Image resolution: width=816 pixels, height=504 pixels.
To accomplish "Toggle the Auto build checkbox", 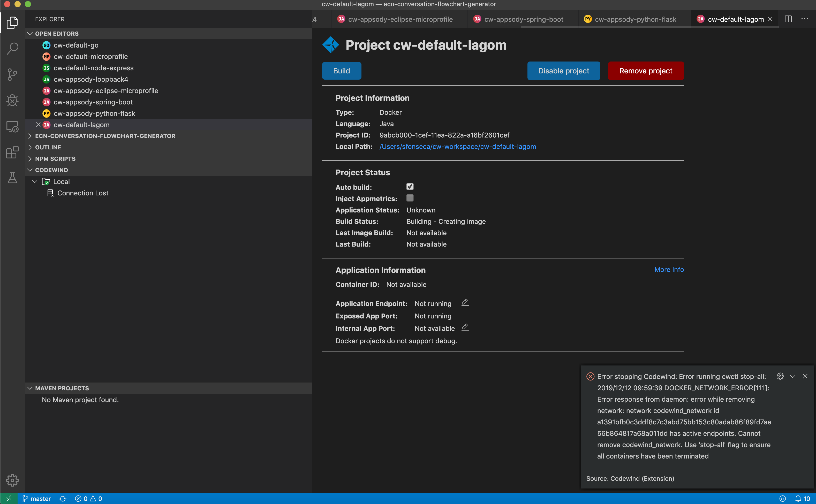I will click(410, 187).
